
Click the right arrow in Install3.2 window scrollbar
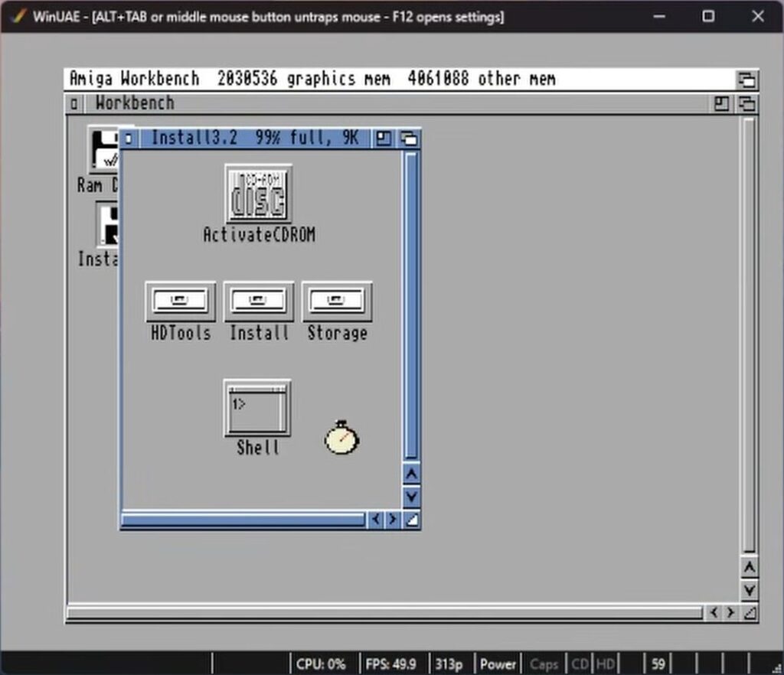pos(393,520)
